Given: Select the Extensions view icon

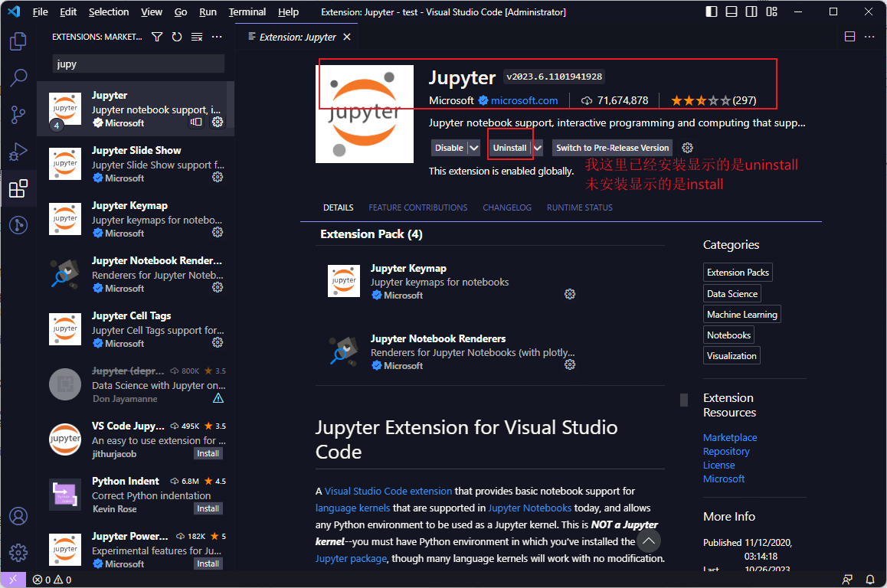Looking at the screenshot, I should 18,188.
